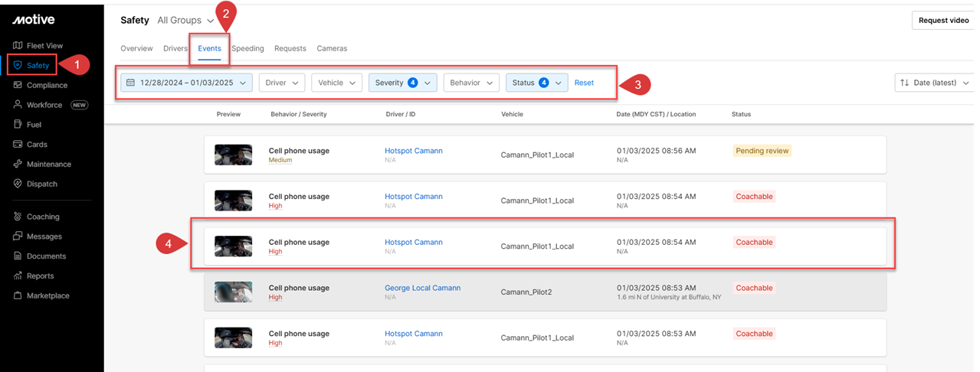980x372 pixels.
Task: Switch to the Speeding tab
Action: tap(247, 48)
